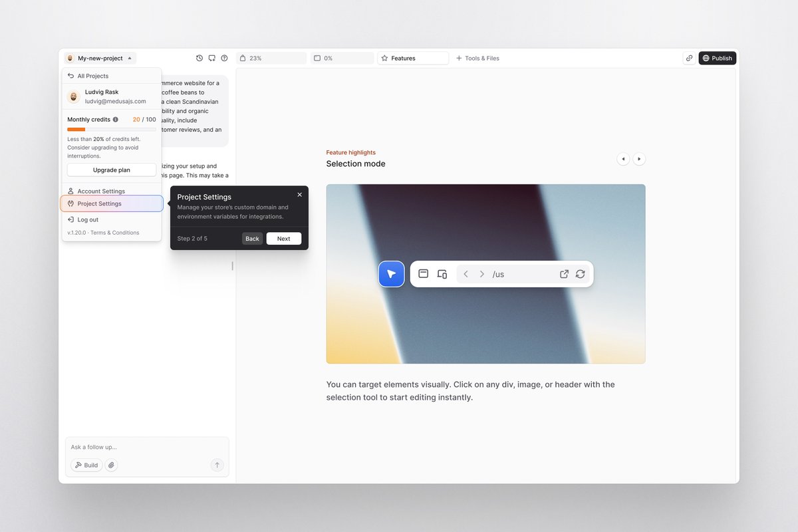
Task: Click Next in the tour tooltip
Action: 284,239
